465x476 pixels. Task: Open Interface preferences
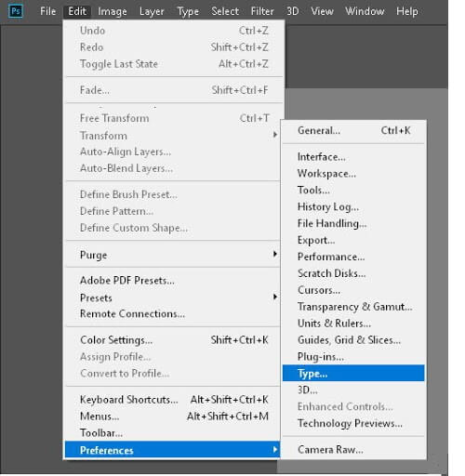pos(353,157)
